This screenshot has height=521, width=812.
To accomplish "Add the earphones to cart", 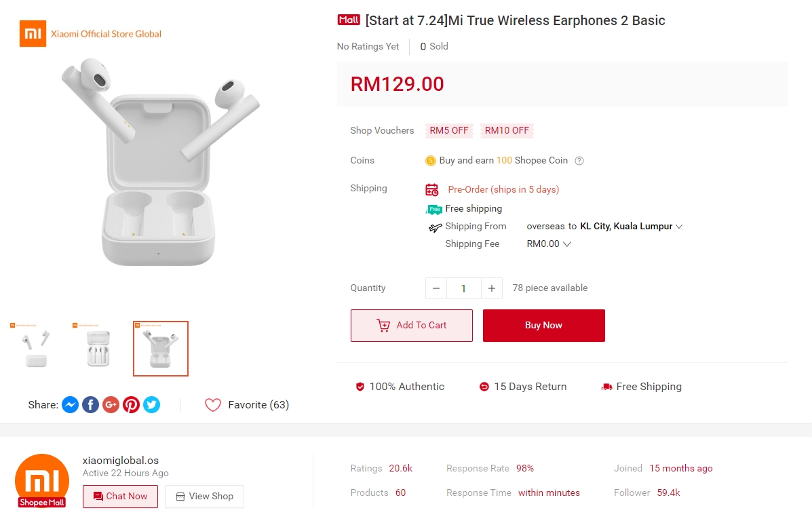I will pos(411,326).
